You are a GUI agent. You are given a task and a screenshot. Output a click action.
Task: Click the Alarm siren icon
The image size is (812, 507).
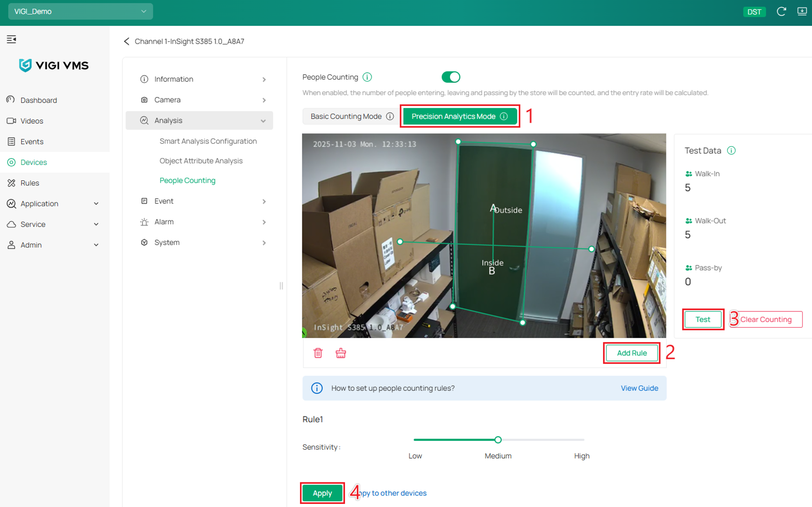coord(144,222)
